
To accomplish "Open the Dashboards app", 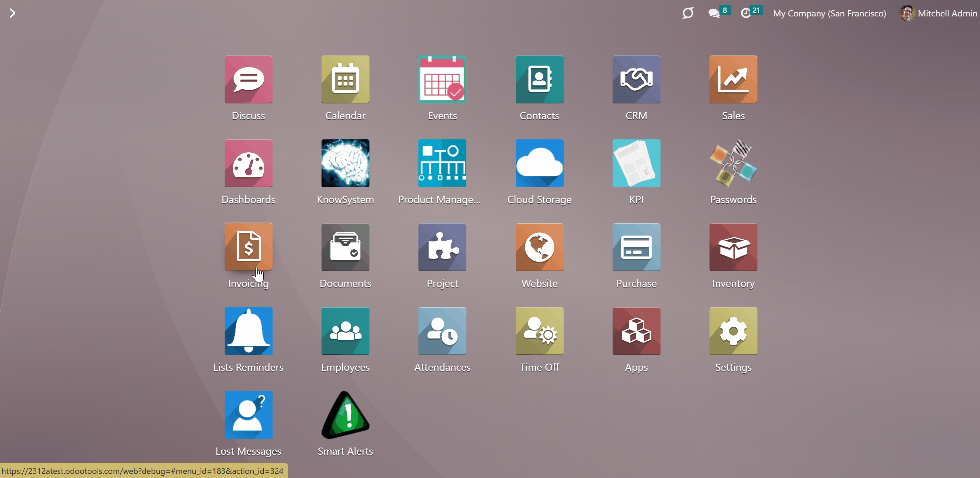I will [x=248, y=163].
